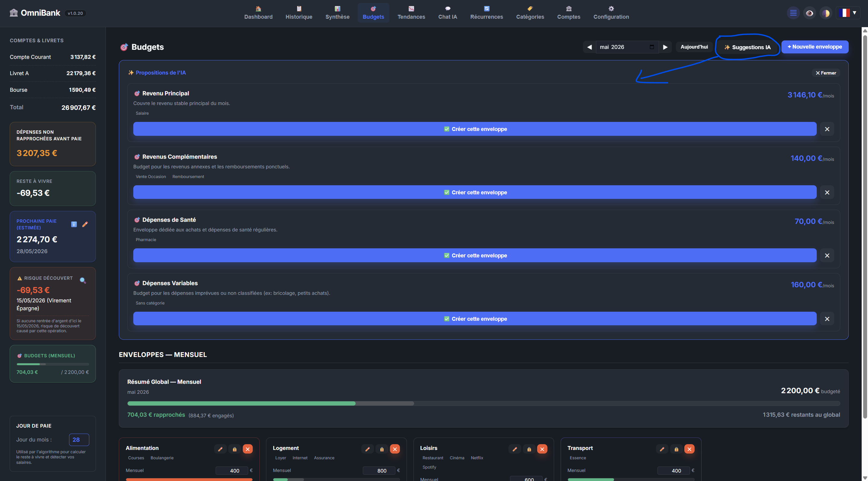Open the Récurrences tab

pyautogui.click(x=486, y=13)
